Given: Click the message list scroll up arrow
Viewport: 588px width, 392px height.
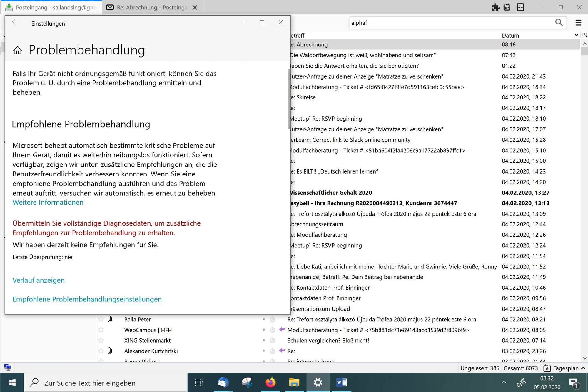Looking at the screenshot, I should click(x=584, y=44).
